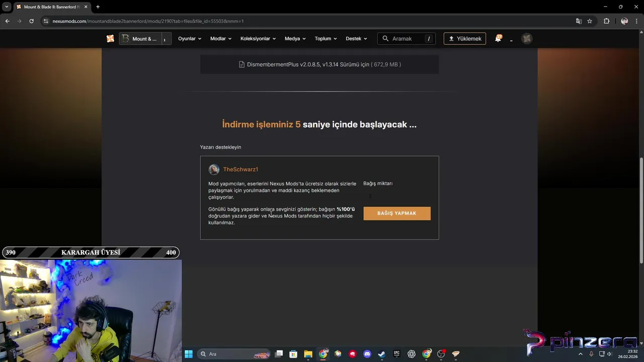
Task: Click the page vertical scrollbar thumb
Action: pyautogui.click(x=641, y=210)
